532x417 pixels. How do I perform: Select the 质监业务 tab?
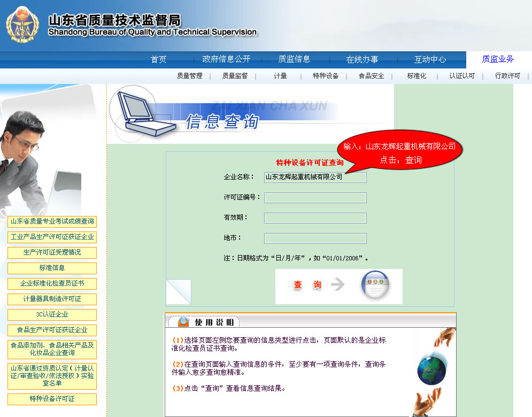pos(498,59)
